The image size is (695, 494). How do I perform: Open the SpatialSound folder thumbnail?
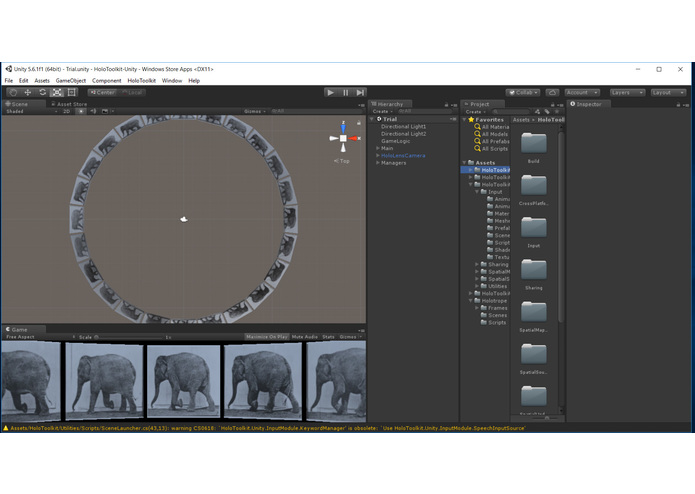[x=534, y=354]
